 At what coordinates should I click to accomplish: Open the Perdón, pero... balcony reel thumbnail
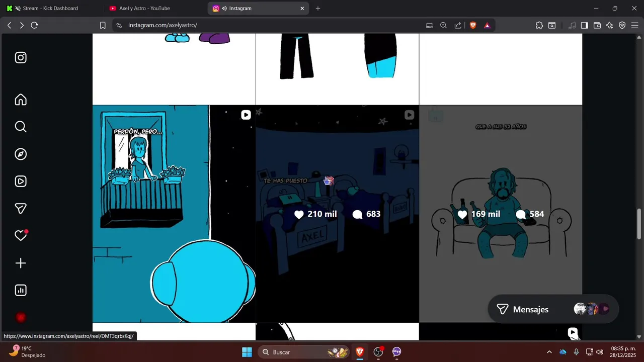[174, 214]
